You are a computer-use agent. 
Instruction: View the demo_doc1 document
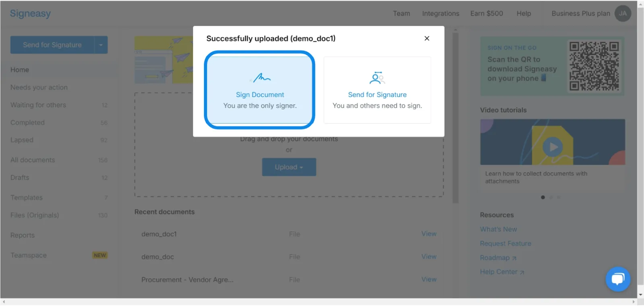click(x=429, y=234)
